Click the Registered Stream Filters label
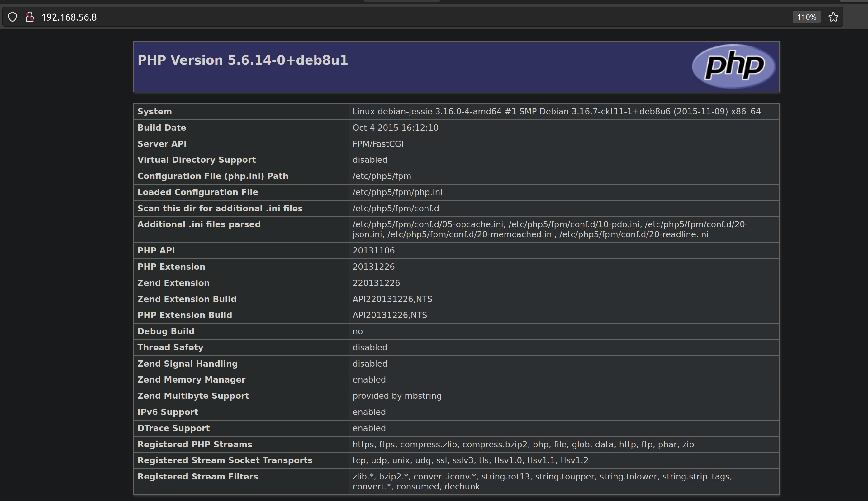 click(198, 477)
